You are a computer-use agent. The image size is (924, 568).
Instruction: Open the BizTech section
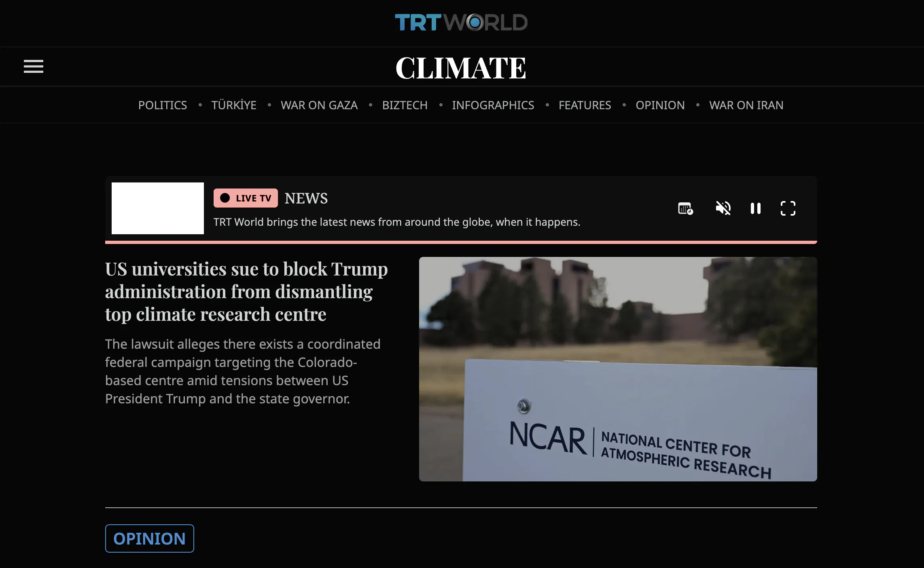click(x=405, y=105)
